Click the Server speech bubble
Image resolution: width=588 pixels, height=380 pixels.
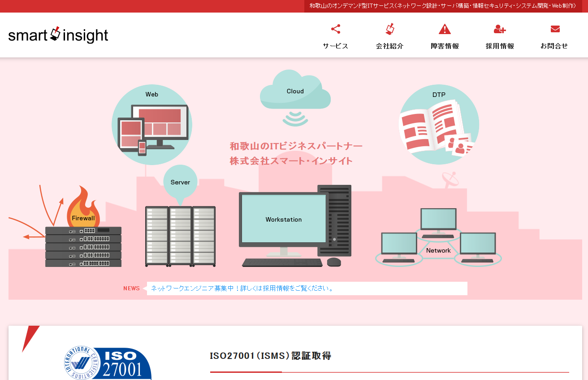coord(180,184)
